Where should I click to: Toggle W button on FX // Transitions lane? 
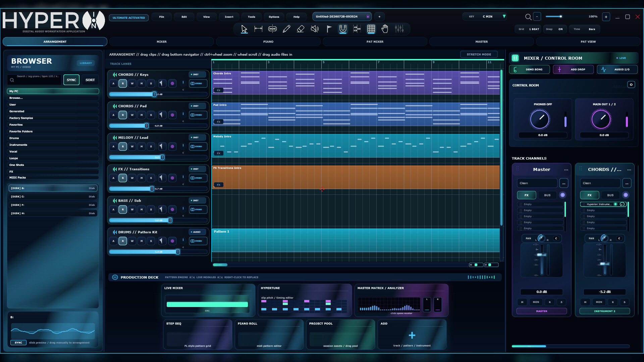coord(132,178)
